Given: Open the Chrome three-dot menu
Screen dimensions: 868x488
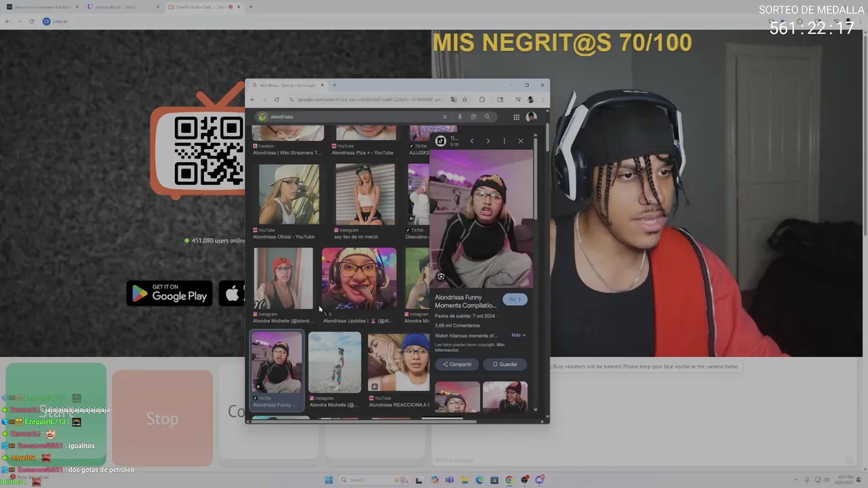Looking at the screenshot, I should 542,100.
